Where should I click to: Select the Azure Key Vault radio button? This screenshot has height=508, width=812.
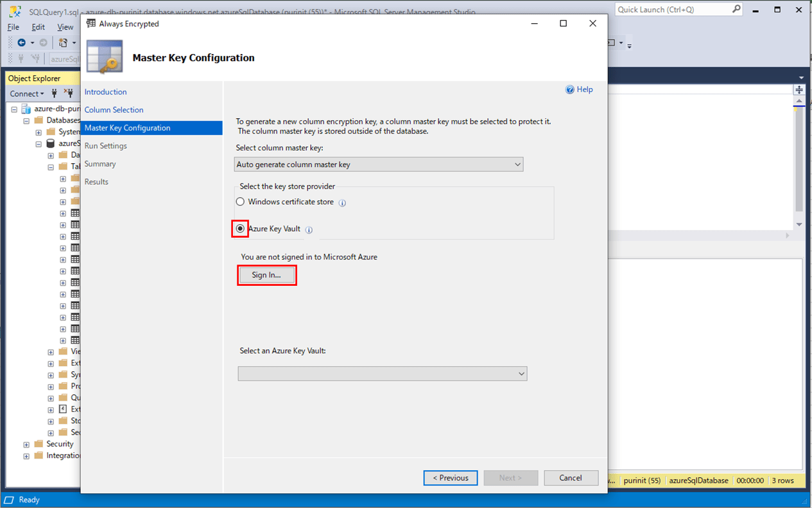[x=240, y=229]
